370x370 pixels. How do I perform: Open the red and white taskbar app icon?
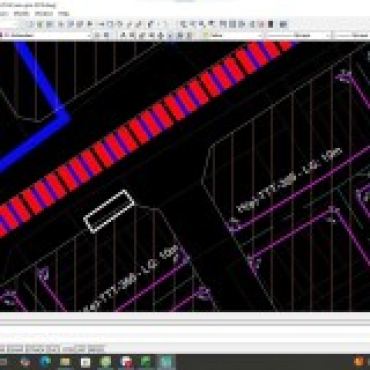[126, 362]
